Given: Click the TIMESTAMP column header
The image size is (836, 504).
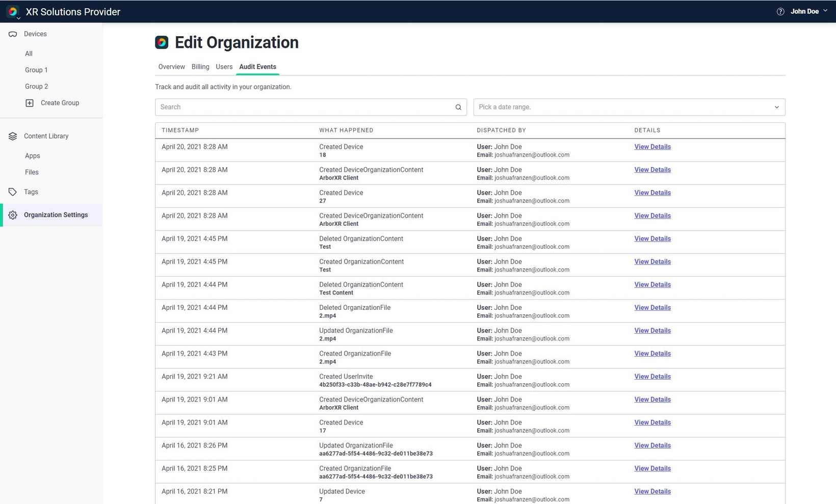Looking at the screenshot, I should click(x=180, y=130).
